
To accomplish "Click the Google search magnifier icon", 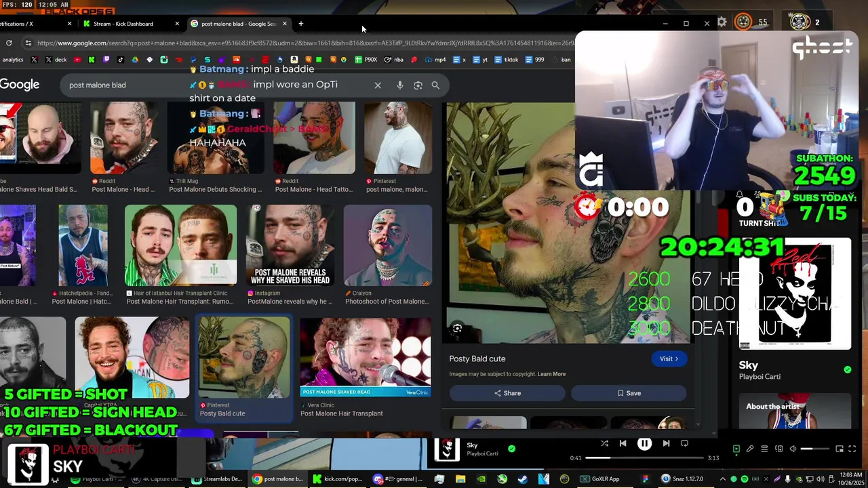I will click(435, 85).
